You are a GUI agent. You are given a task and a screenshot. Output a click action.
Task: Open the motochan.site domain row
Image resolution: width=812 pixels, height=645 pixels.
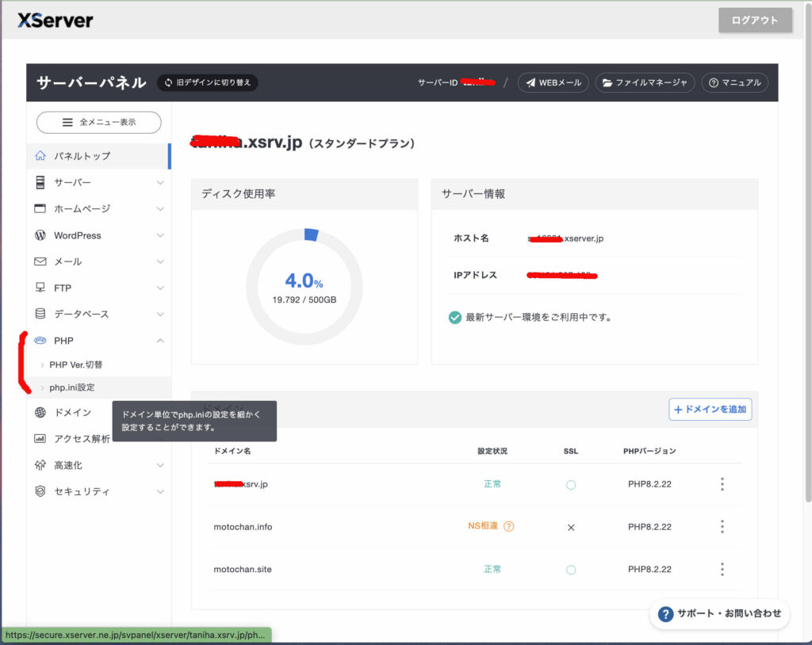pos(475,569)
